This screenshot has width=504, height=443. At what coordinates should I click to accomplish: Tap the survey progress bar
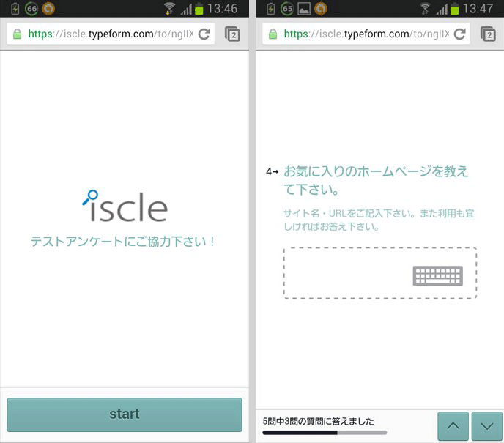pyautogui.click(x=325, y=433)
